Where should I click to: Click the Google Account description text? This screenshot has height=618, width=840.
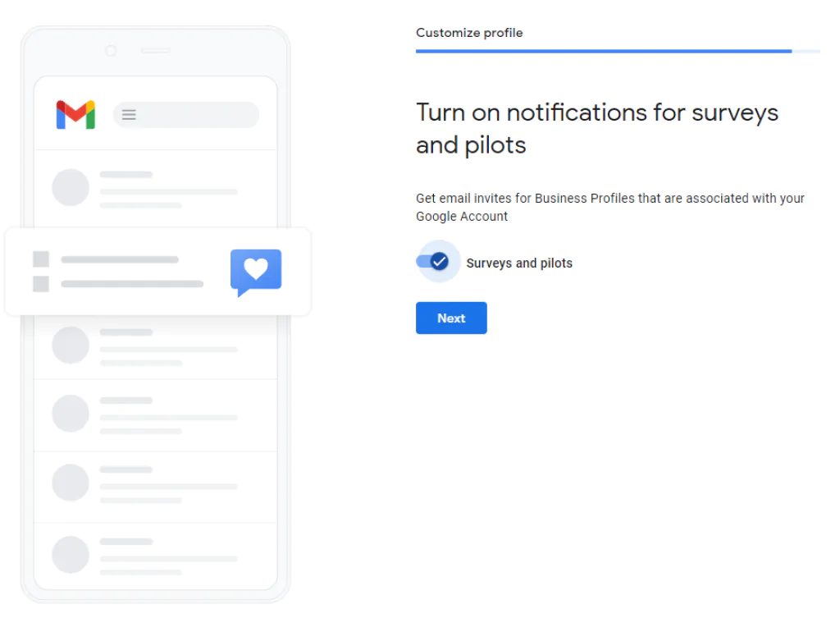[x=610, y=208]
